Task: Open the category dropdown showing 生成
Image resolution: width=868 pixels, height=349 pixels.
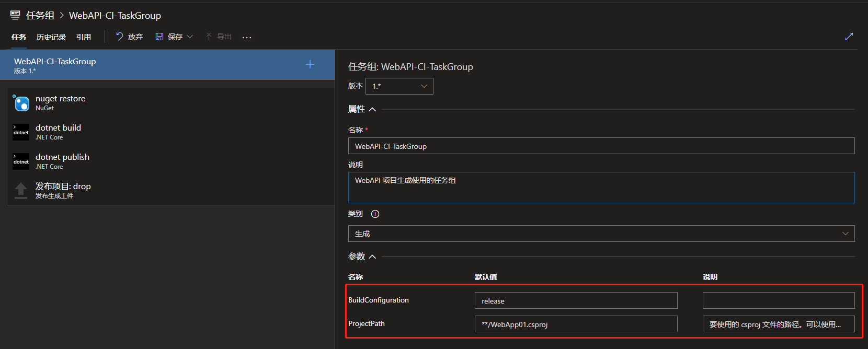Action: [601, 234]
